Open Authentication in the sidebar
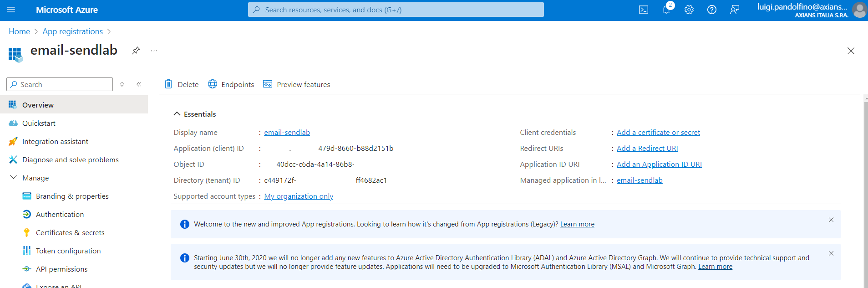Image resolution: width=868 pixels, height=288 pixels. pyautogui.click(x=60, y=214)
